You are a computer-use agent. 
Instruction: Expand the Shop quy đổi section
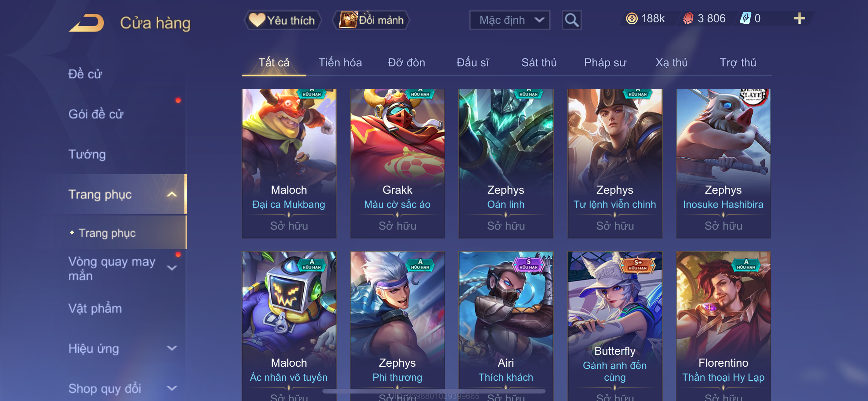pyautogui.click(x=172, y=388)
